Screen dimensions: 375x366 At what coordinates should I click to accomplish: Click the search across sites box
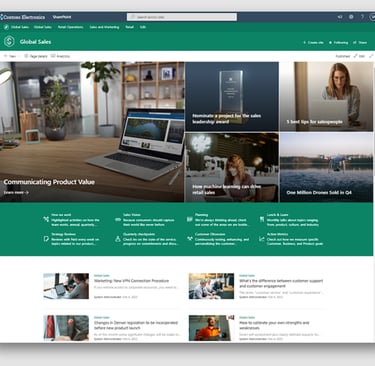(182, 17)
